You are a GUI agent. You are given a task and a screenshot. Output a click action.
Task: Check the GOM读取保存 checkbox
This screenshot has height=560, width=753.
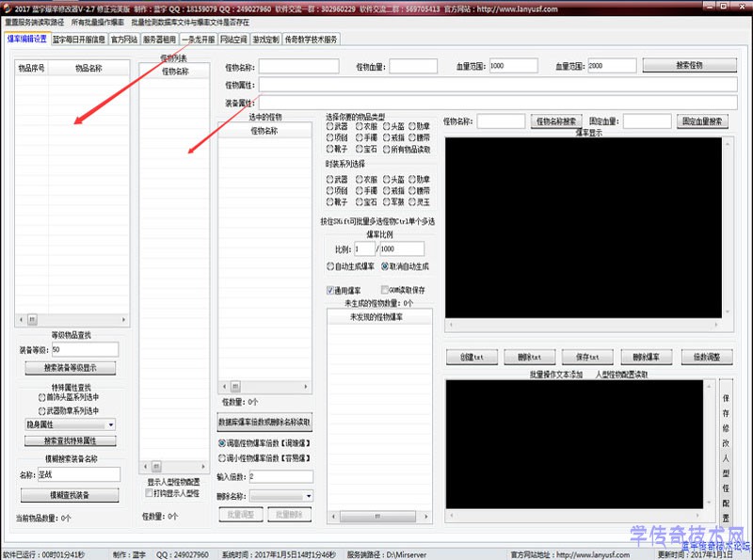pos(385,290)
